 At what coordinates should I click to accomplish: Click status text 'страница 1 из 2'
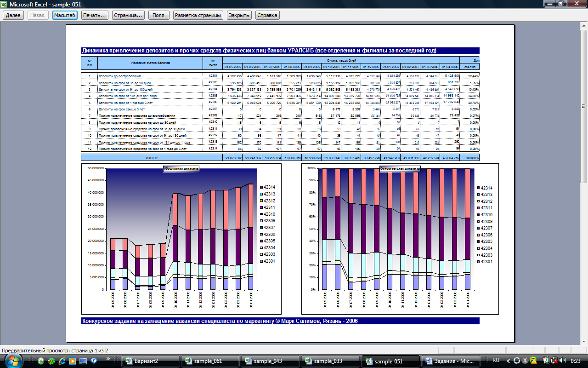pos(87,351)
